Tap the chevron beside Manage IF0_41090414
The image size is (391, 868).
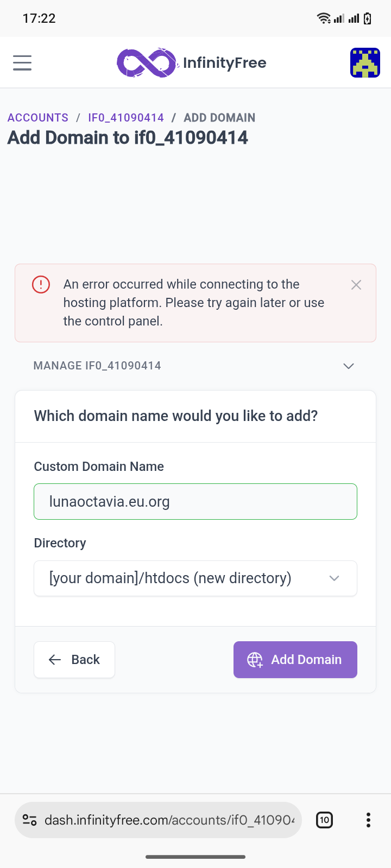[x=349, y=366]
